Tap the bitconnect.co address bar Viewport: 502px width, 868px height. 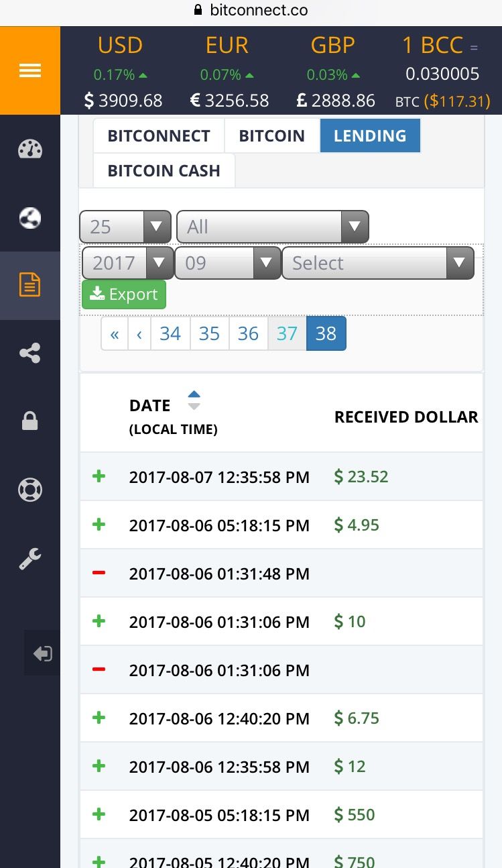point(251,10)
